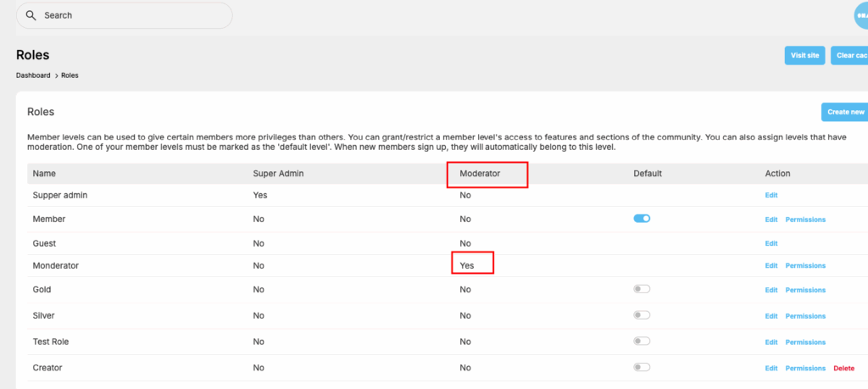The width and height of the screenshot is (868, 389).
Task: Click the Create new role button
Action: [844, 112]
